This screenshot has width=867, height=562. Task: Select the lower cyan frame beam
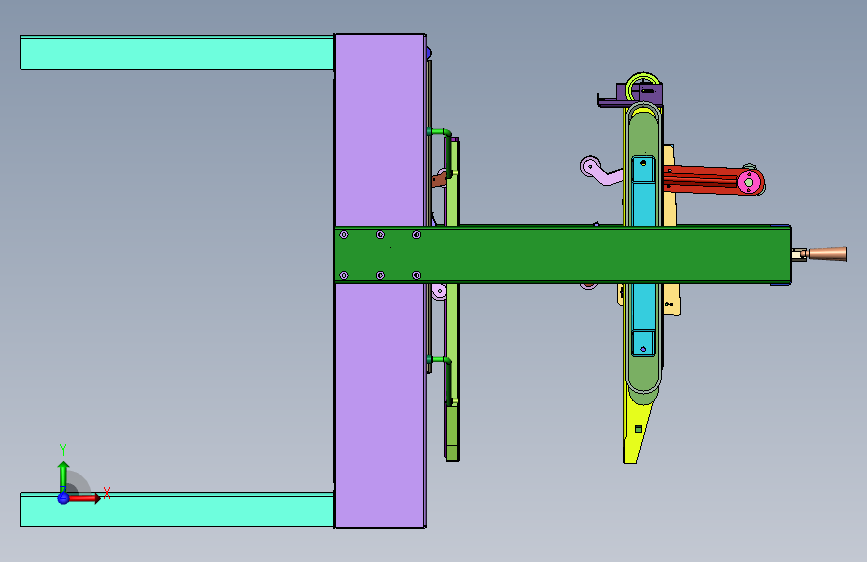177,509
